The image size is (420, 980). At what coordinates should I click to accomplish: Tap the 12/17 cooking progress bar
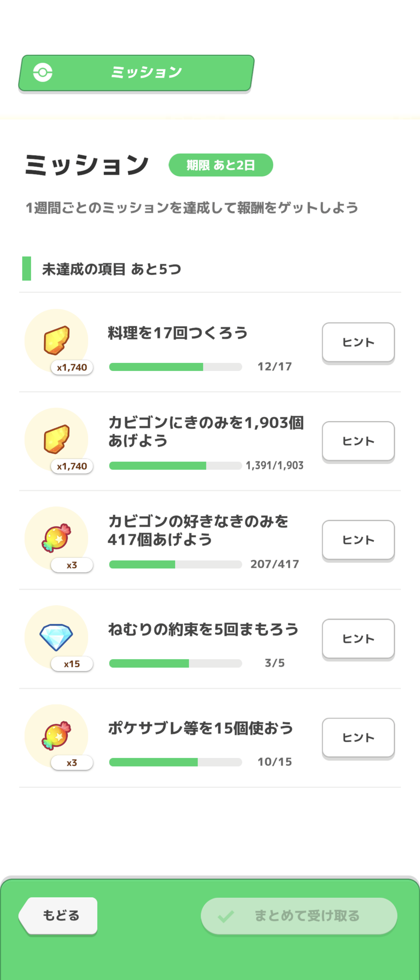176,367
